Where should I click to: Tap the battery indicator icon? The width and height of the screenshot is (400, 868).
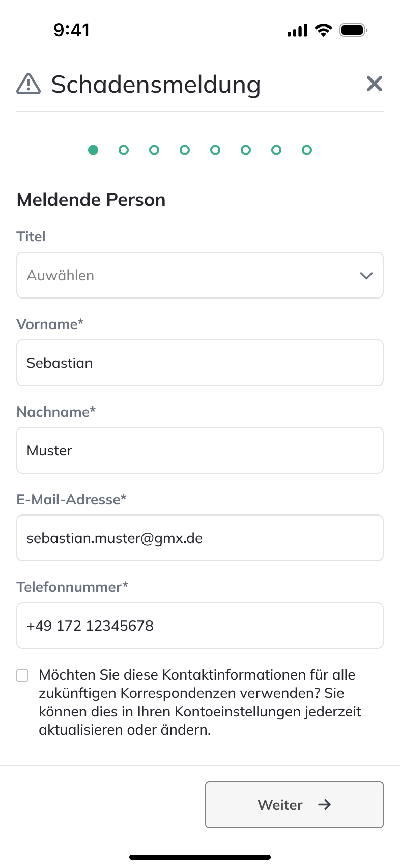click(353, 31)
